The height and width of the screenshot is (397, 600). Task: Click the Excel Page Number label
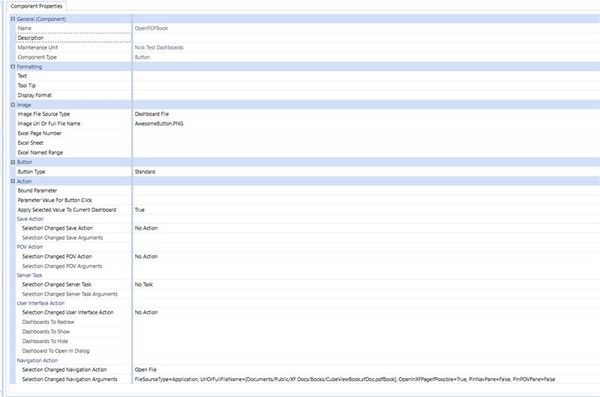[x=39, y=133]
